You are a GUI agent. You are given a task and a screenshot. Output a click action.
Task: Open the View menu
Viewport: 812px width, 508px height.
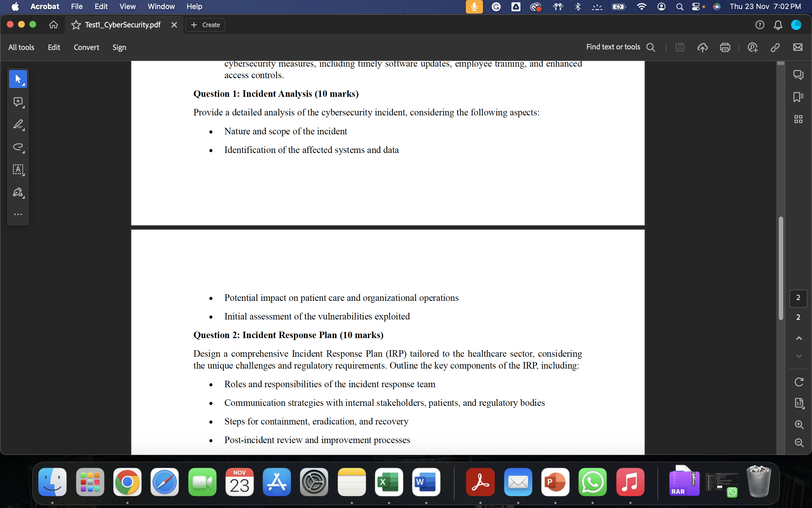click(127, 7)
